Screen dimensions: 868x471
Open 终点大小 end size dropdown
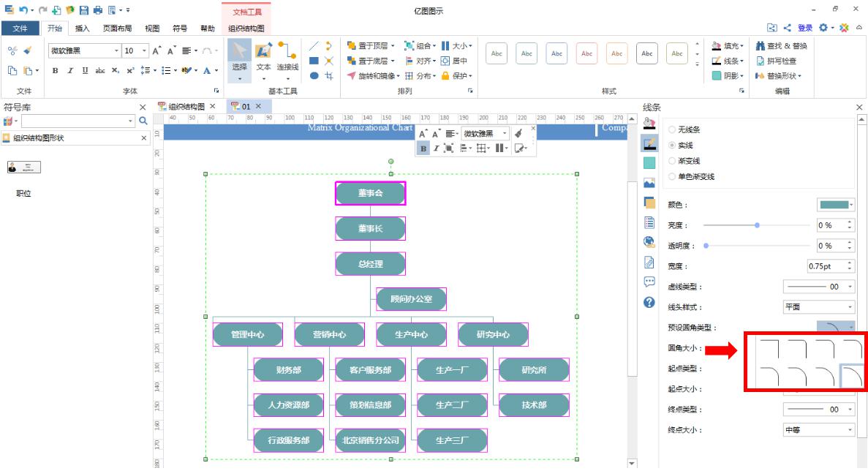[x=819, y=429]
